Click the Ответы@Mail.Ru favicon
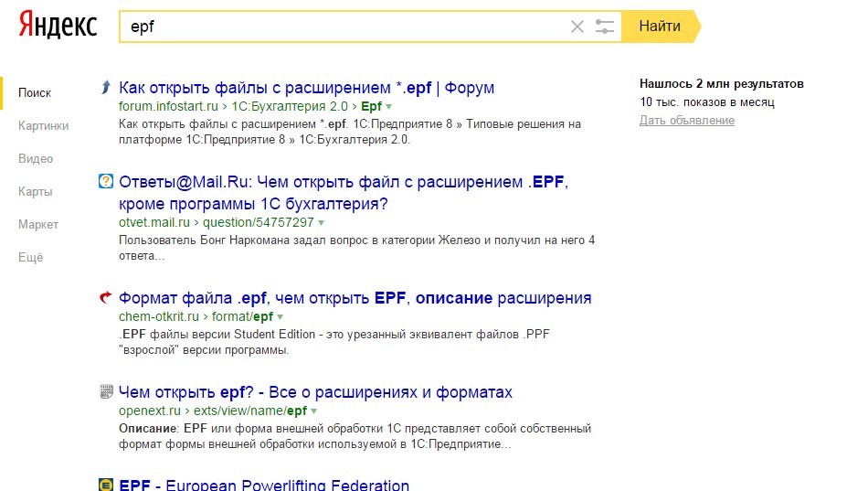The width and height of the screenshot is (868, 491). (105, 181)
